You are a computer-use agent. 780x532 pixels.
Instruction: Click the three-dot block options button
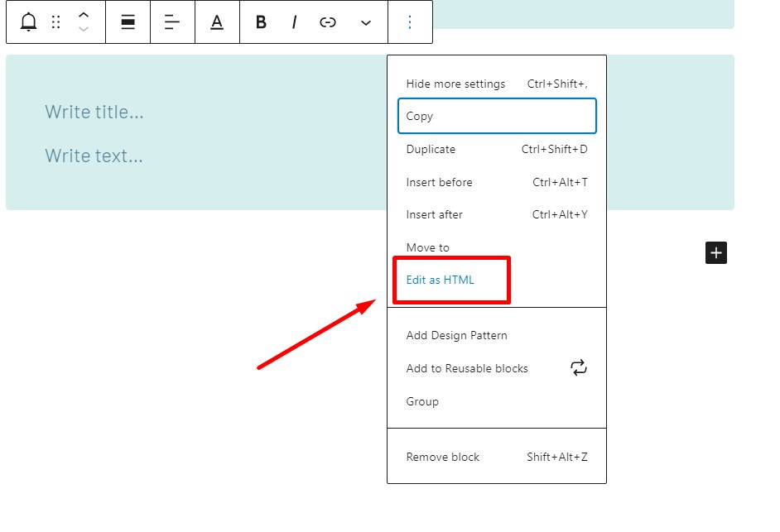point(409,22)
